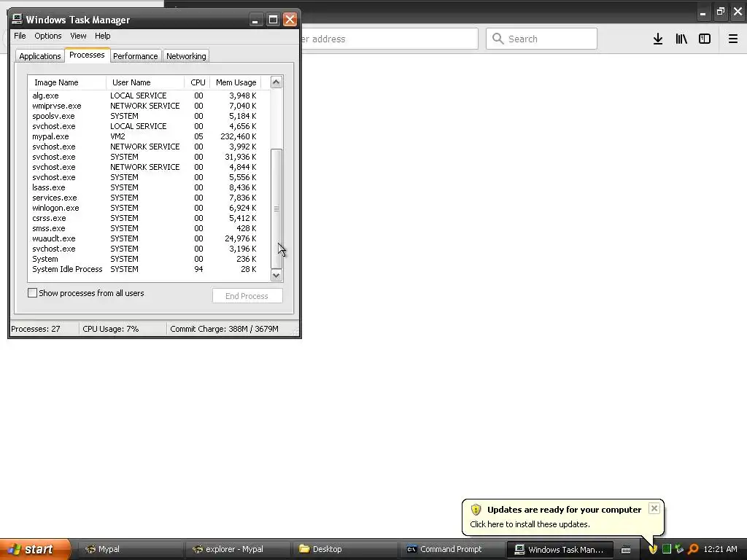Open the browser hamburger menu

733,39
